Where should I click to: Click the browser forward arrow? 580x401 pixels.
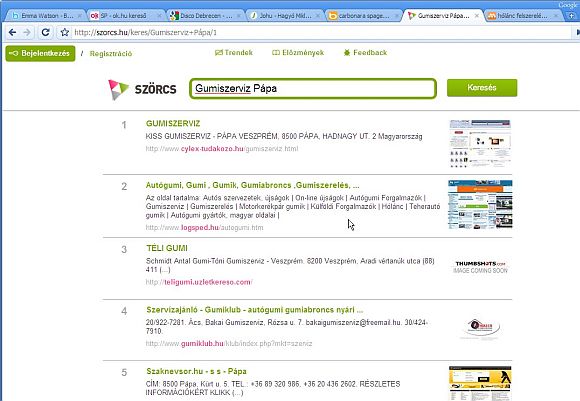coord(27,33)
